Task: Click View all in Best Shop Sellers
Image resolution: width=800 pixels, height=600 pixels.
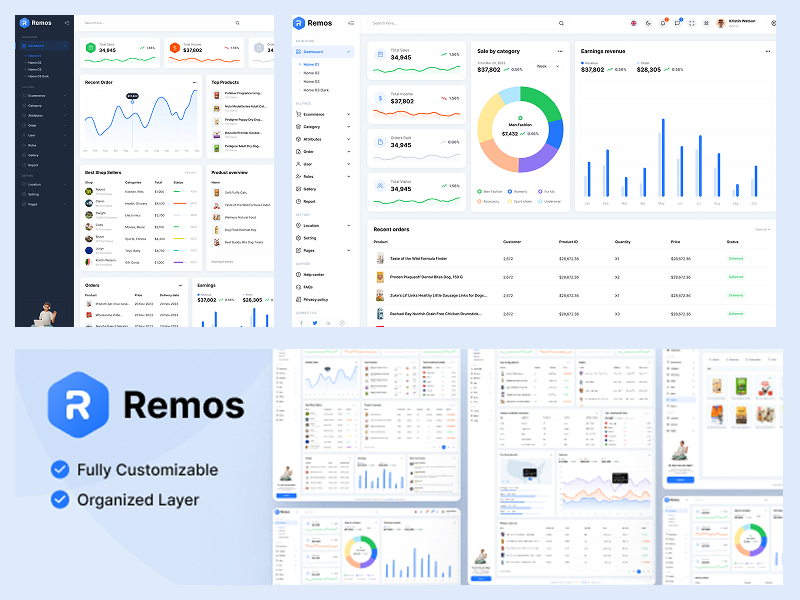Action: (x=190, y=172)
